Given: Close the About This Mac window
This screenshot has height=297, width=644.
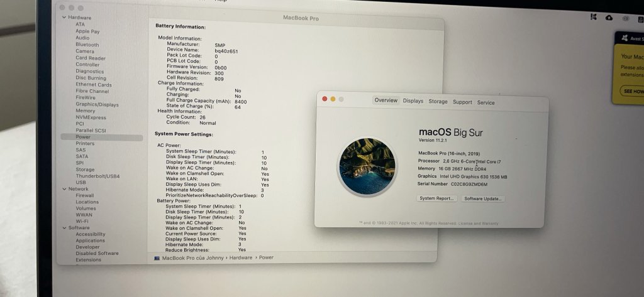Looking at the screenshot, I should [x=325, y=99].
